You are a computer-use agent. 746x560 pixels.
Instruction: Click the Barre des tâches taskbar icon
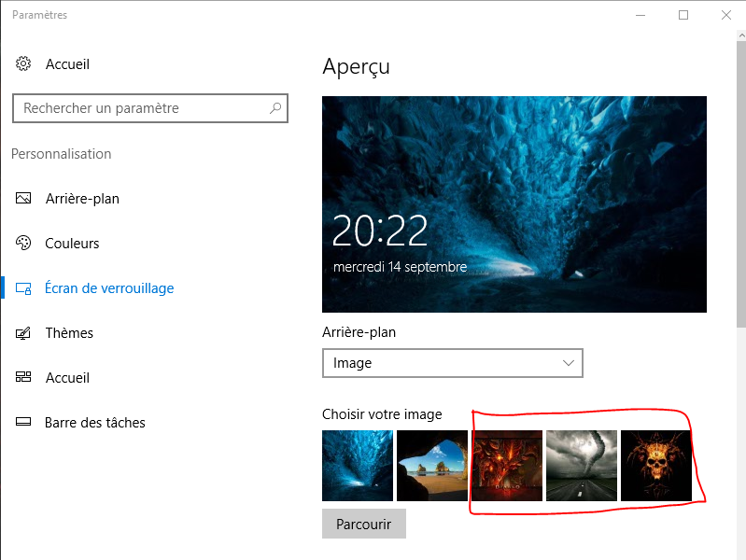[23, 422]
